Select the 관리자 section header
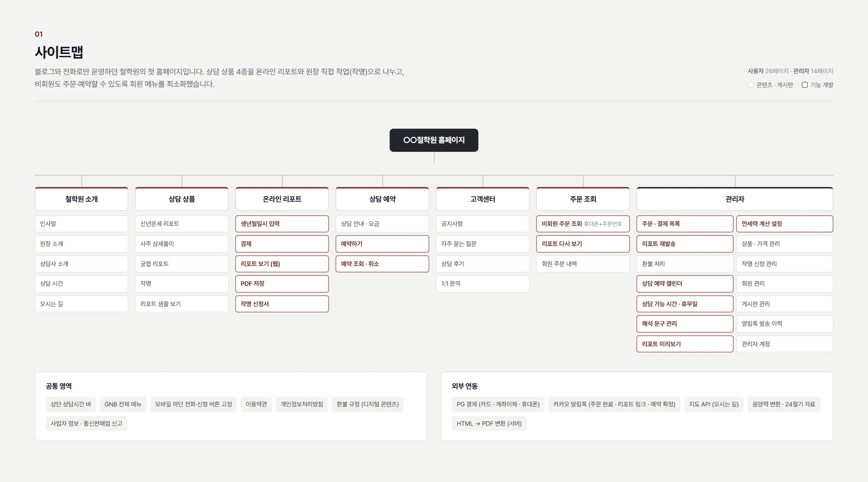The height and width of the screenshot is (482, 868). pyautogui.click(x=735, y=199)
